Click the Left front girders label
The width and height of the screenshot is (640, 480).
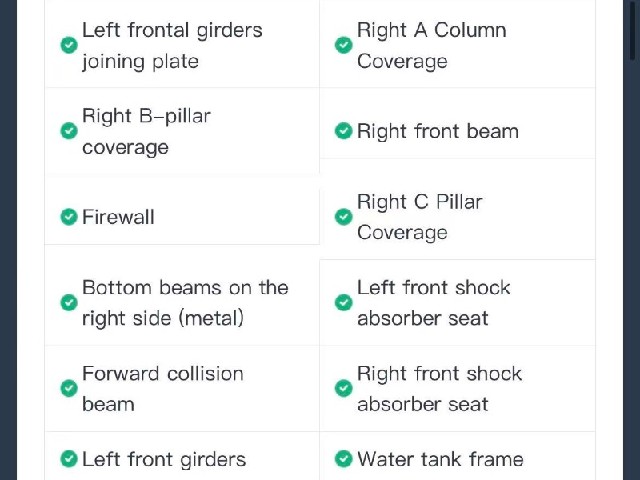164,460
